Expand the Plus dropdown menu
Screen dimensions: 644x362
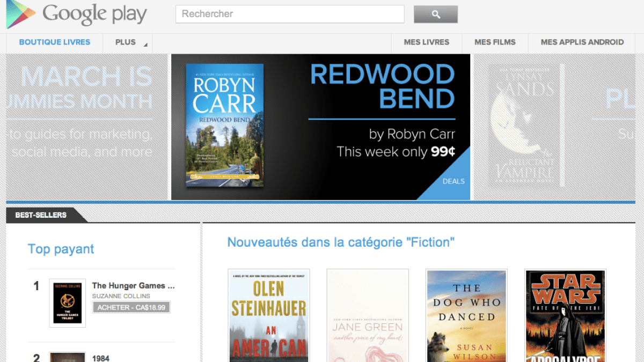(128, 42)
